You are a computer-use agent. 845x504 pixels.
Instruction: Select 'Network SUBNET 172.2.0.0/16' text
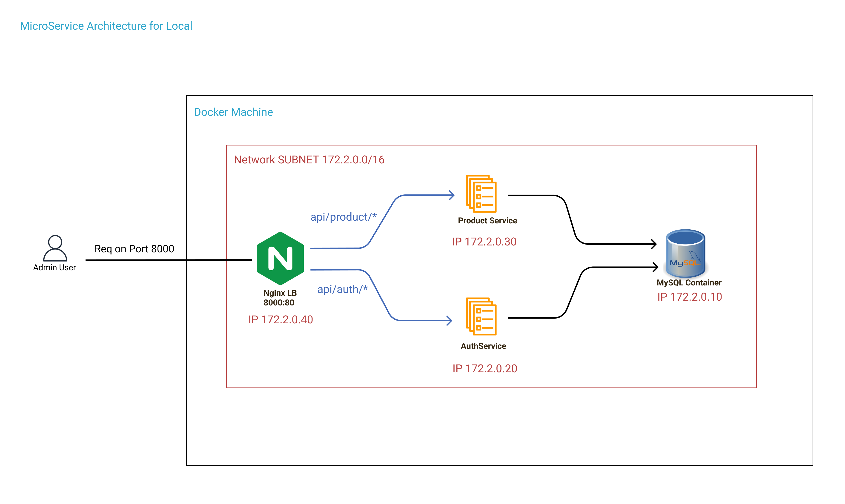tap(309, 160)
